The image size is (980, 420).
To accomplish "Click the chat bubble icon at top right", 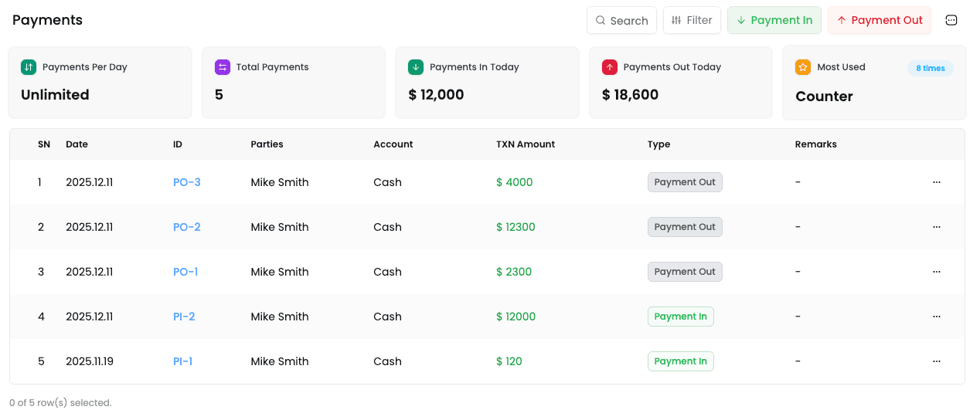I will pos(951,20).
